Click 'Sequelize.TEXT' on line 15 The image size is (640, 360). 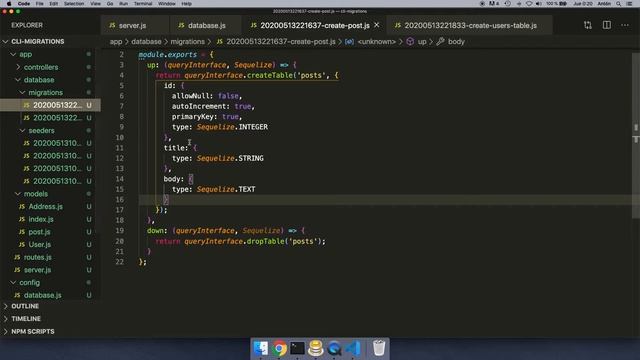(x=226, y=189)
